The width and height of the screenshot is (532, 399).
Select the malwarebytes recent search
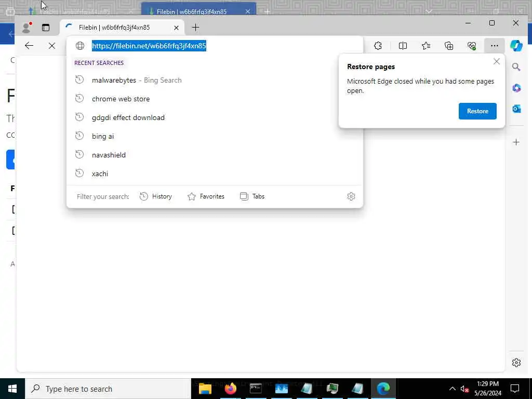pyautogui.click(x=215, y=80)
